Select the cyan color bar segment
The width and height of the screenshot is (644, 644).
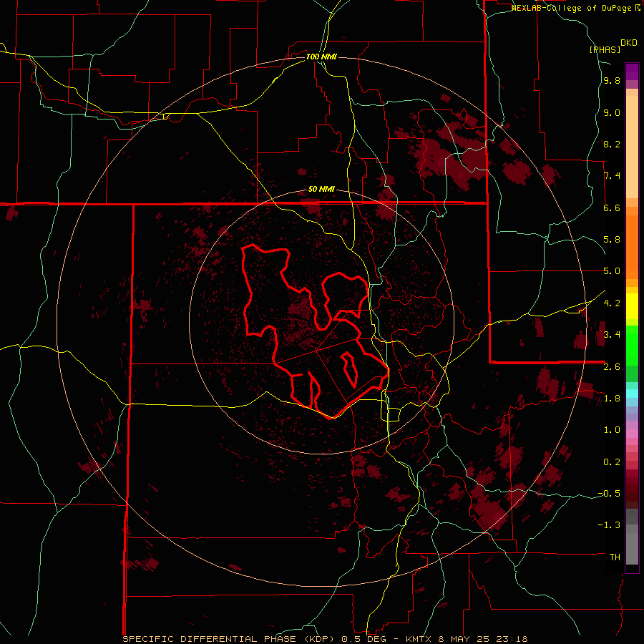coord(632,394)
